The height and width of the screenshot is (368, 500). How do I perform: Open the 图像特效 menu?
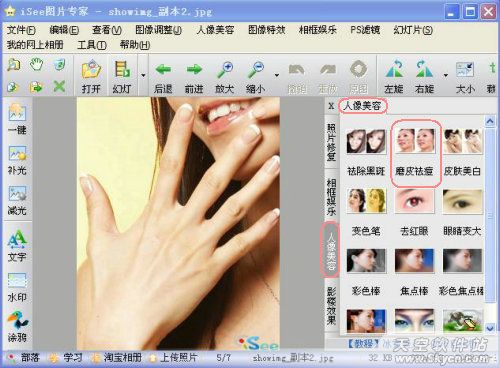(x=267, y=30)
